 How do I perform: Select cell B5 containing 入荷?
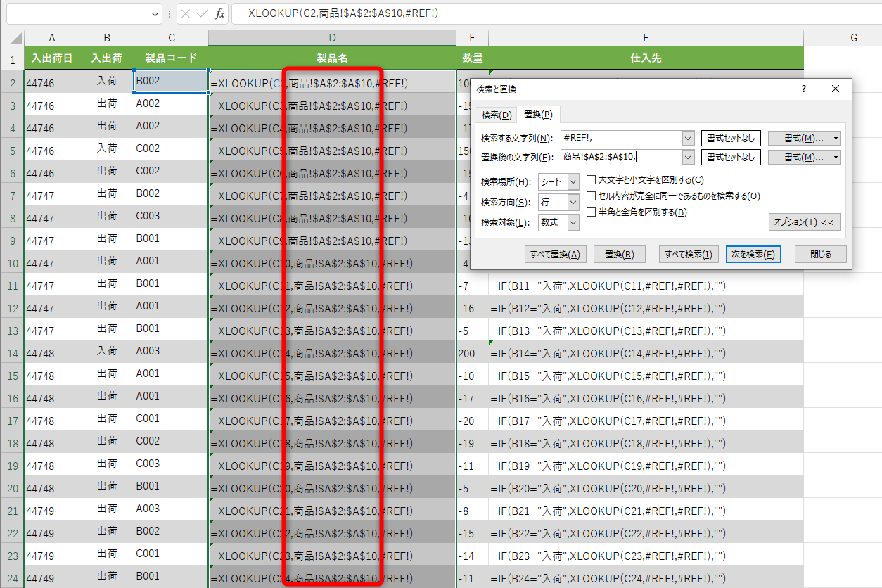click(107, 148)
